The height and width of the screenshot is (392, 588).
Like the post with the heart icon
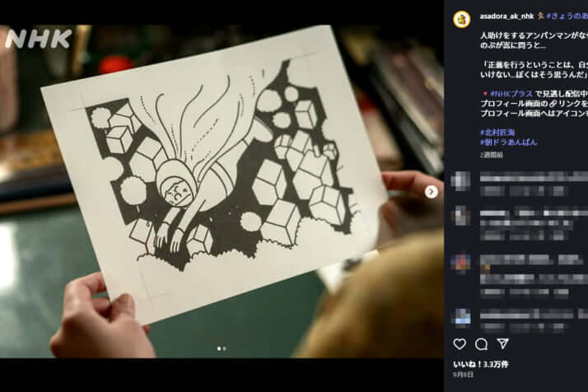pyautogui.click(x=460, y=343)
